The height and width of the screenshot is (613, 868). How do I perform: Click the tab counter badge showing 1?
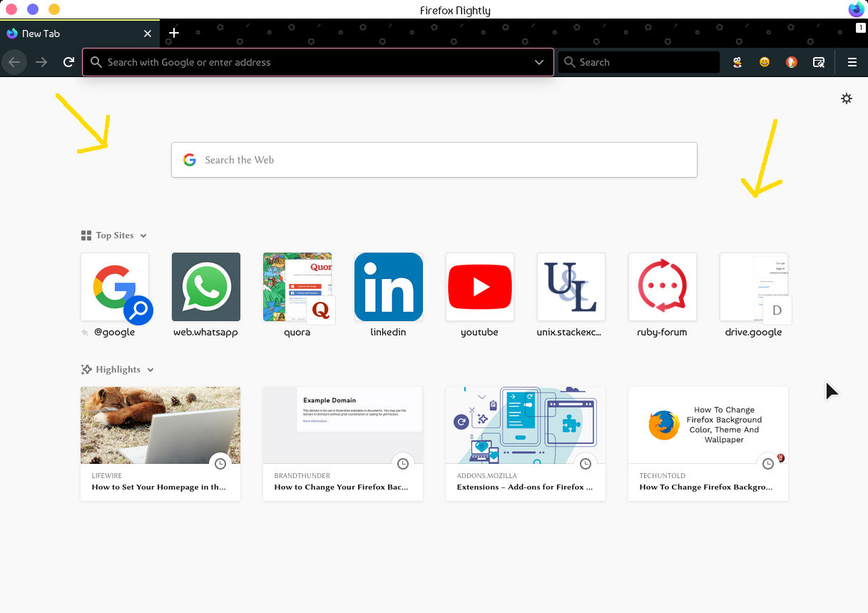click(x=861, y=28)
